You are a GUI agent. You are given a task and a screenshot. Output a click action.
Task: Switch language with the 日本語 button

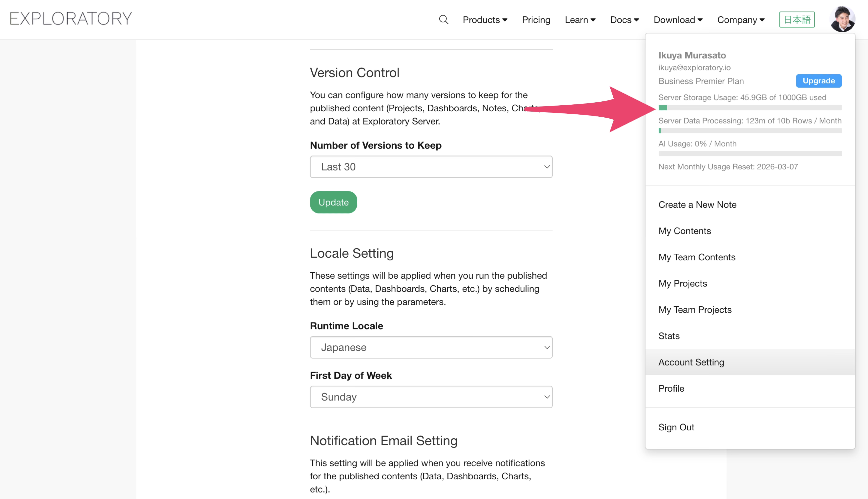point(796,20)
